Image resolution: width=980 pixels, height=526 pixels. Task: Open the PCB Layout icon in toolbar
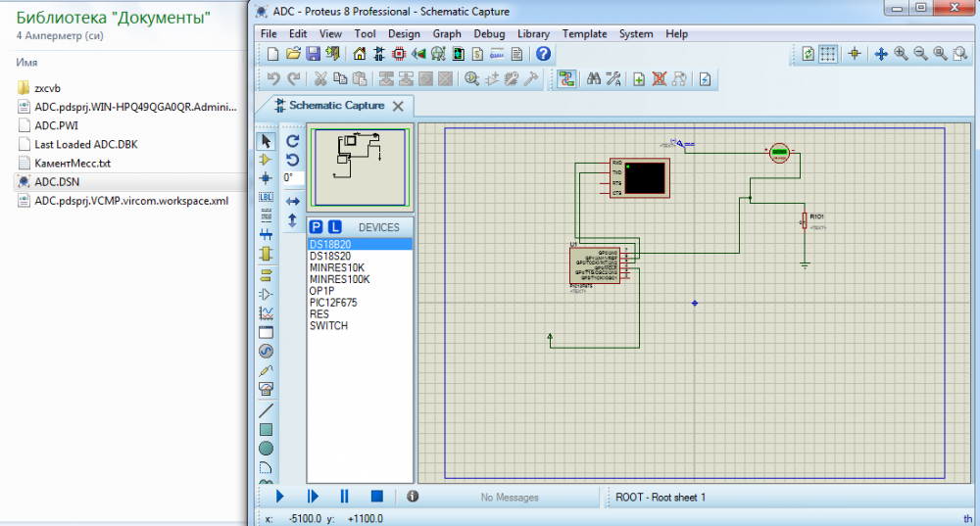pyautogui.click(x=397, y=54)
